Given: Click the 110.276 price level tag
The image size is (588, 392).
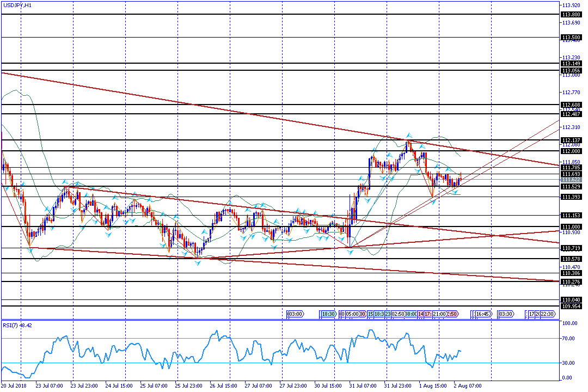Looking at the screenshot, I should (571, 281).
